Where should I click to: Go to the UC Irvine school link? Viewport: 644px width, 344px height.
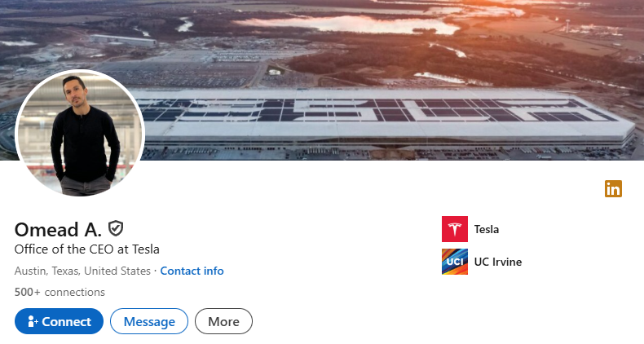click(497, 262)
